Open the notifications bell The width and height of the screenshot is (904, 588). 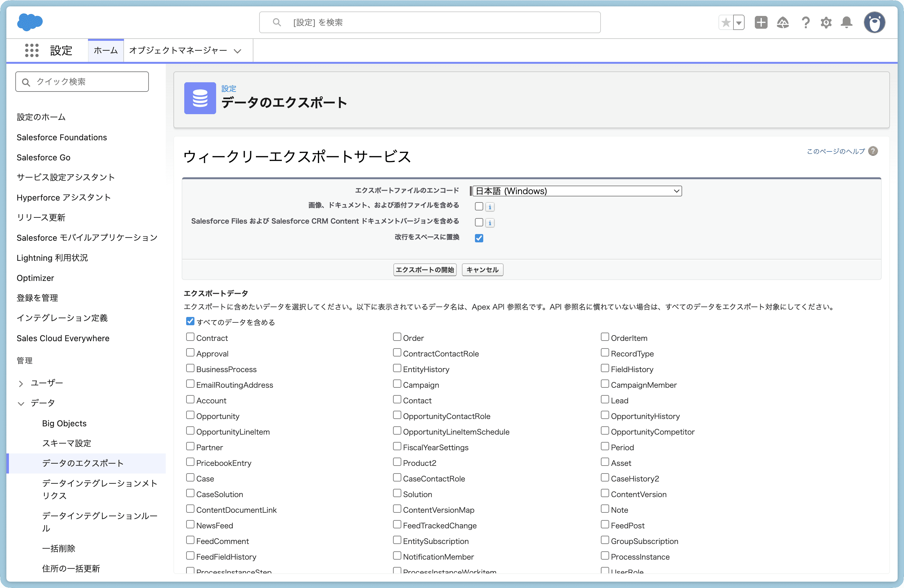pyautogui.click(x=847, y=22)
